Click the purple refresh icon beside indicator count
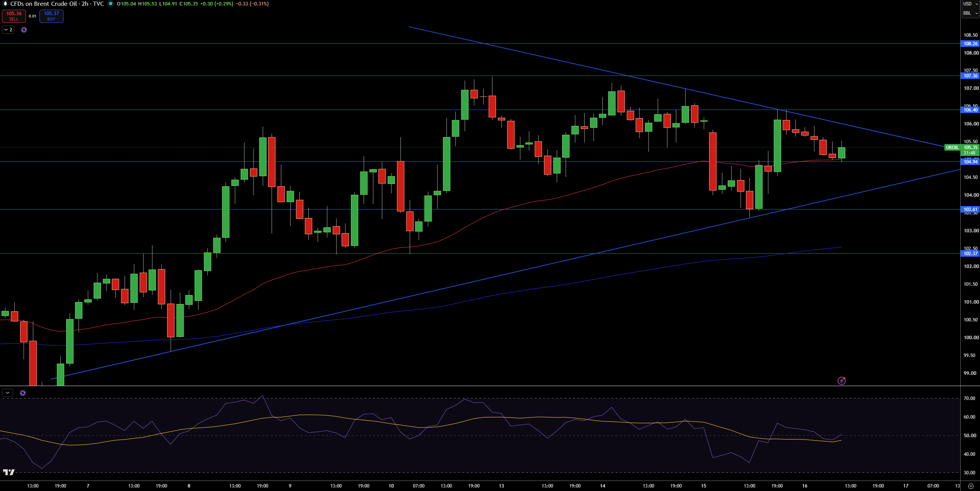Viewport: 980px width, 491px height. coord(24,30)
